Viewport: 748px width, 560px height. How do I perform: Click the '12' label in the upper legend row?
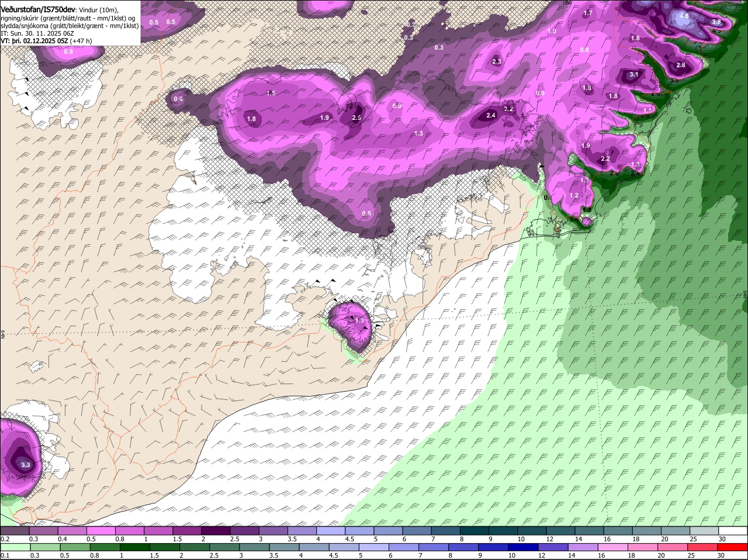[549, 539]
